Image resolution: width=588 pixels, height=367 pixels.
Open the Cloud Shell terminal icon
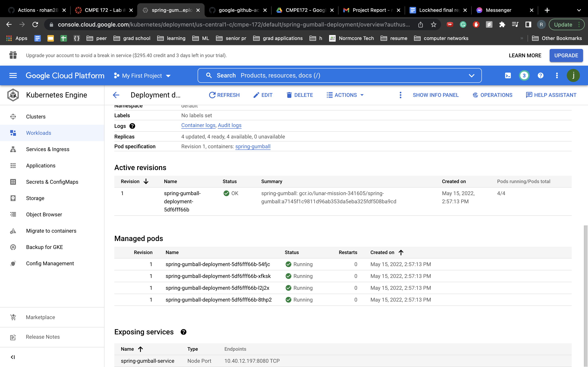tap(508, 75)
